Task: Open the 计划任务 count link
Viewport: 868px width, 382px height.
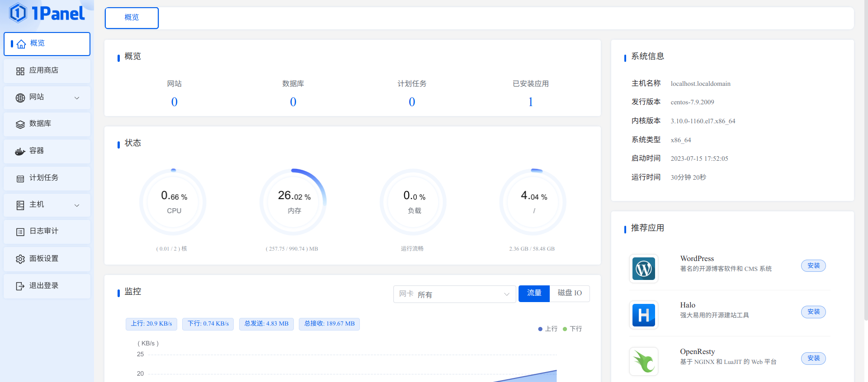Action: click(x=412, y=102)
